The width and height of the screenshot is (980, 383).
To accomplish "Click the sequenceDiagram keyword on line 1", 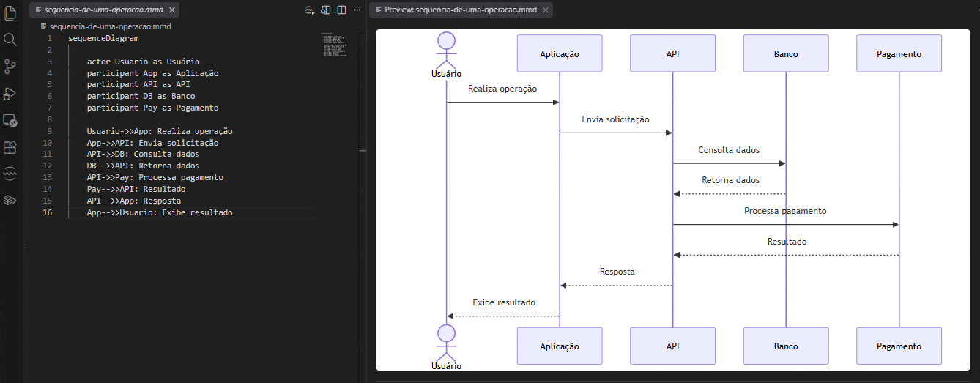I will (x=103, y=38).
